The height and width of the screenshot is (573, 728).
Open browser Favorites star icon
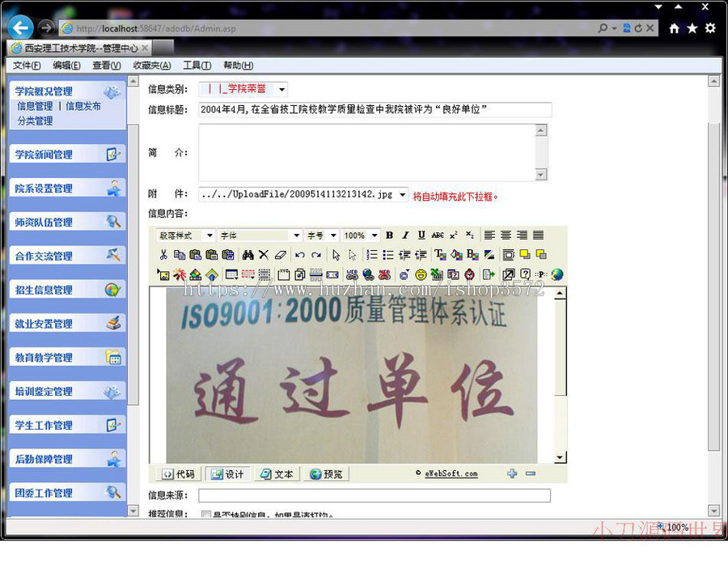click(x=692, y=28)
